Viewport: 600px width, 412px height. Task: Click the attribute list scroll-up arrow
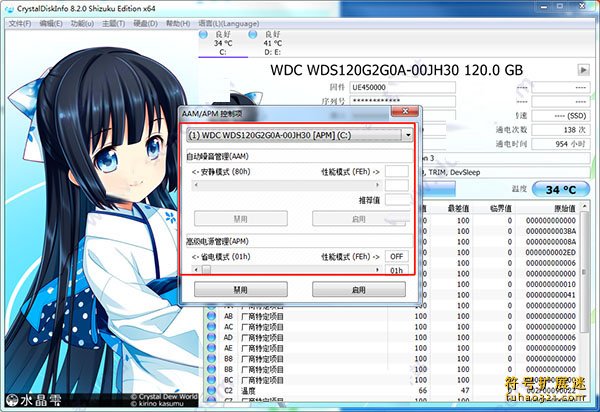click(584, 207)
